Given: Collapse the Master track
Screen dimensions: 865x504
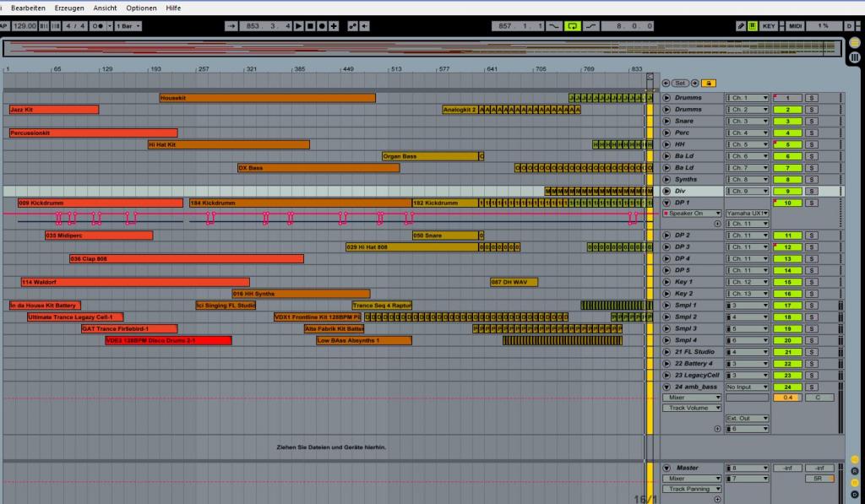Looking at the screenshot, I should pyautogui.click(x=666, y=469).
